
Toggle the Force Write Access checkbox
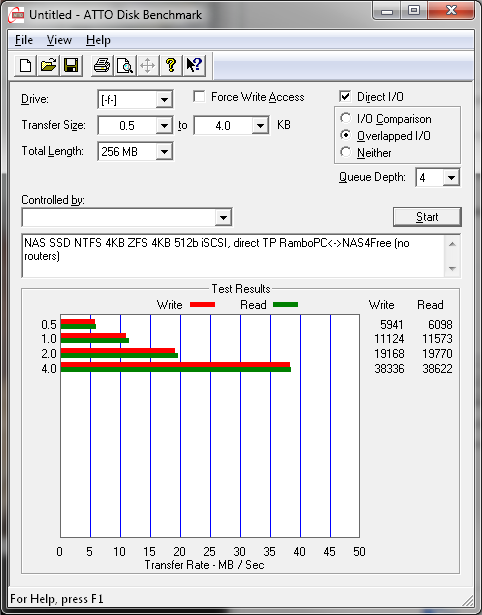pos(199,96)
